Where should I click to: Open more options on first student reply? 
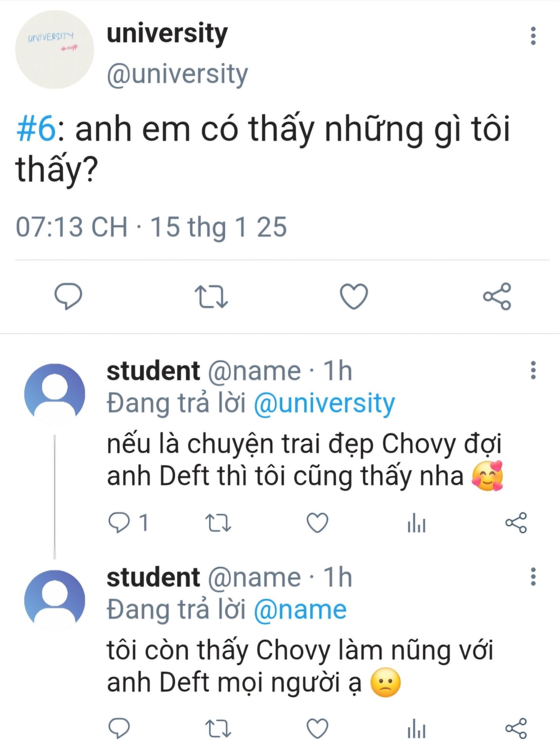click(533, 370)
